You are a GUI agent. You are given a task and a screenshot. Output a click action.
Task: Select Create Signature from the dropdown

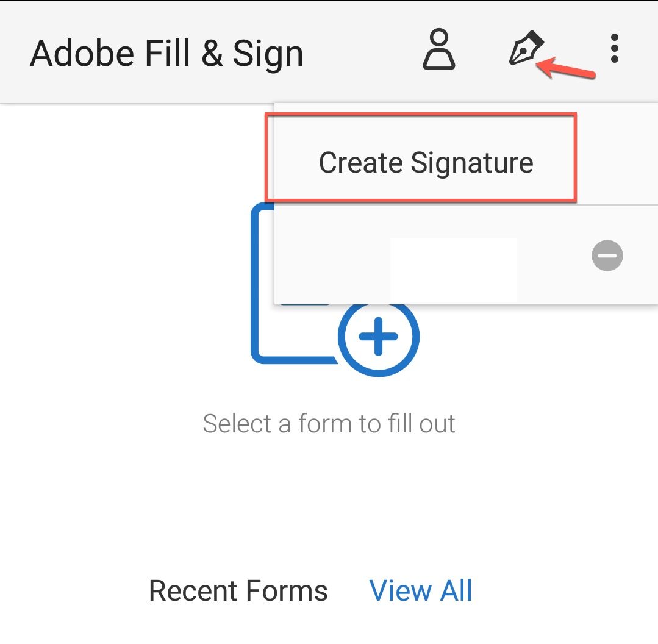[426, 163]
